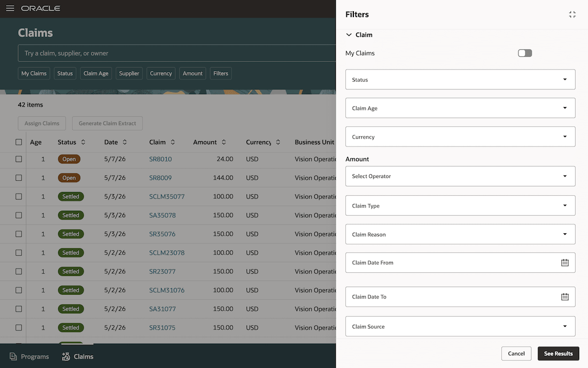588x368 pixels.
Task: Collapse the Claim section chevron
Action: [349, 35]
